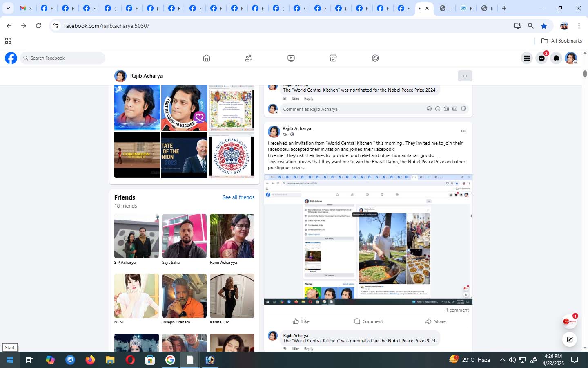Click the Search Facebook field
588x368 pixels.
(x=62, y=58)
